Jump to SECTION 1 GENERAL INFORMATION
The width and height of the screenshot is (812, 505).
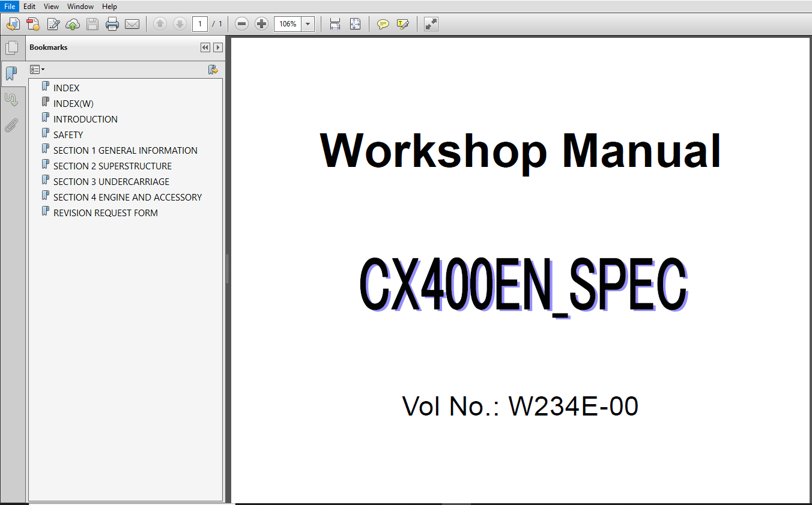[x=125, y=150]
